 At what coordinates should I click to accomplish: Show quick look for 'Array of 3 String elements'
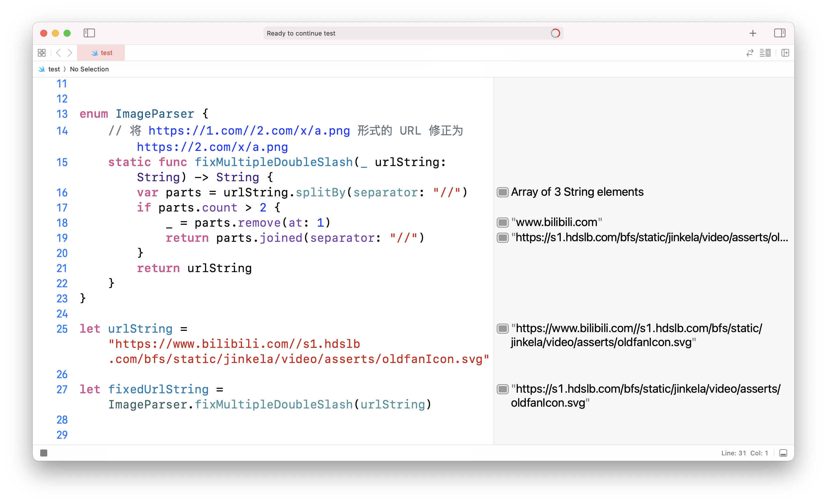[x=502, y=192]
